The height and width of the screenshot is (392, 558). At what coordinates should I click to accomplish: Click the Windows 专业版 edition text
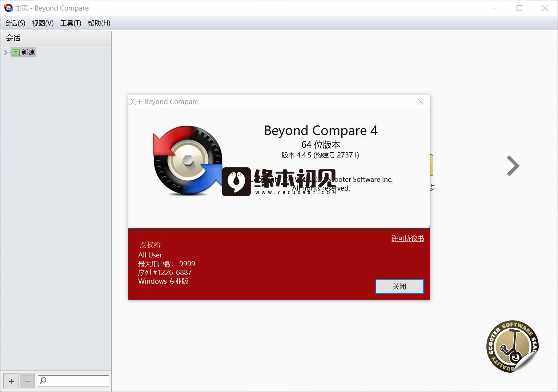pyautogui.click(x=163, y=281)
